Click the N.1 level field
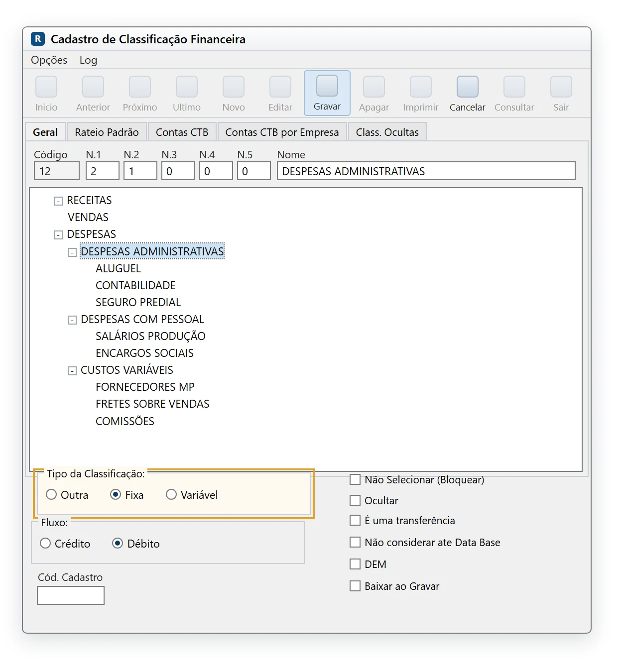 click(x=103, y=171)
